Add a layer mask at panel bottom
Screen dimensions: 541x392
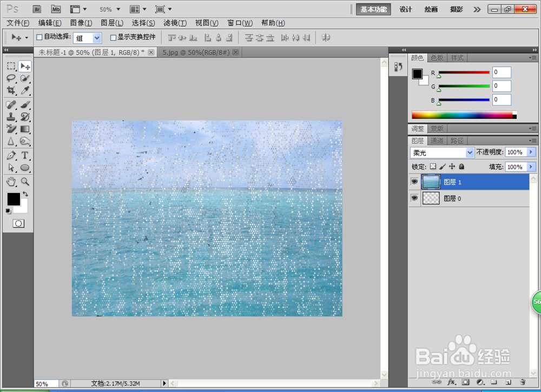(466, 382)
